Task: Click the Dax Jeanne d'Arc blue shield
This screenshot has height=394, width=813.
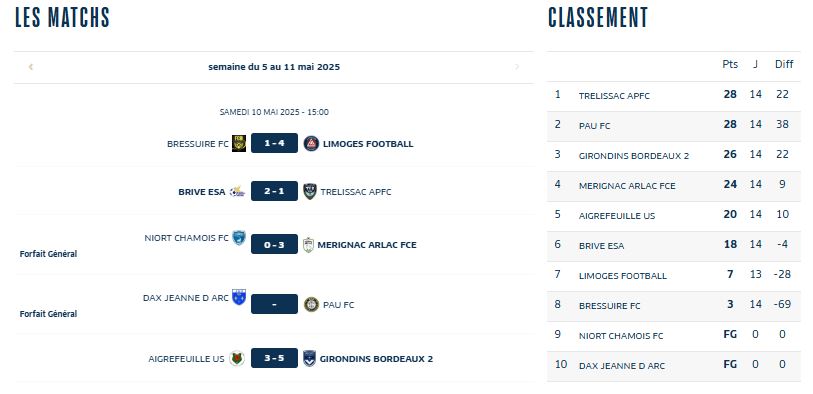Action: [239, 297]
